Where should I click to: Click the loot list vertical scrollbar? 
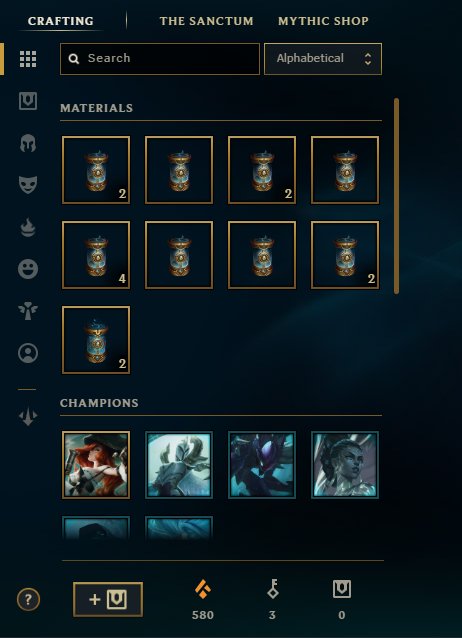click(x=396, y=196)
